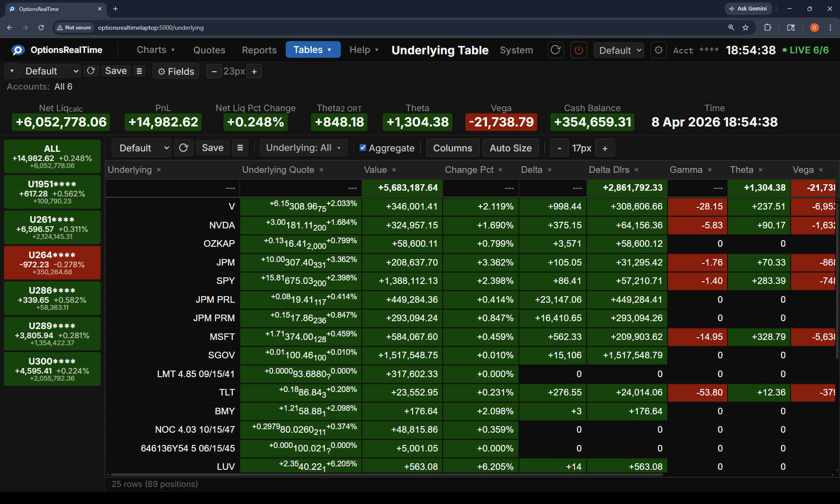Open the Chrome three-dot menu
The height and width of the screenshot is (504, 840).
pyautogui.click(x=830, y=28)
